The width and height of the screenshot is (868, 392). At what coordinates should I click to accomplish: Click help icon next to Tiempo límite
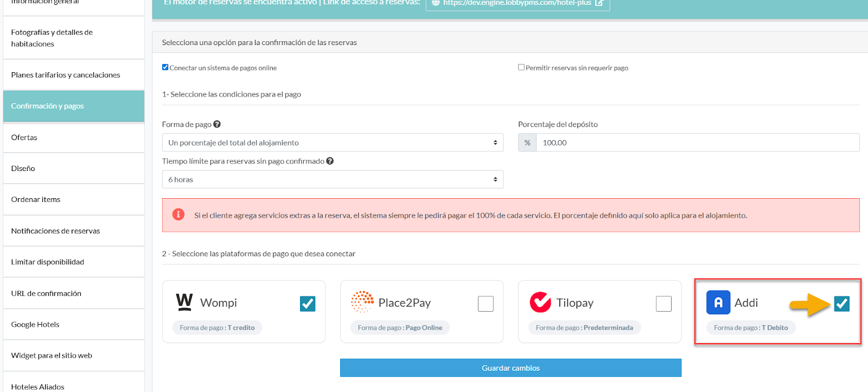[330, 161]
